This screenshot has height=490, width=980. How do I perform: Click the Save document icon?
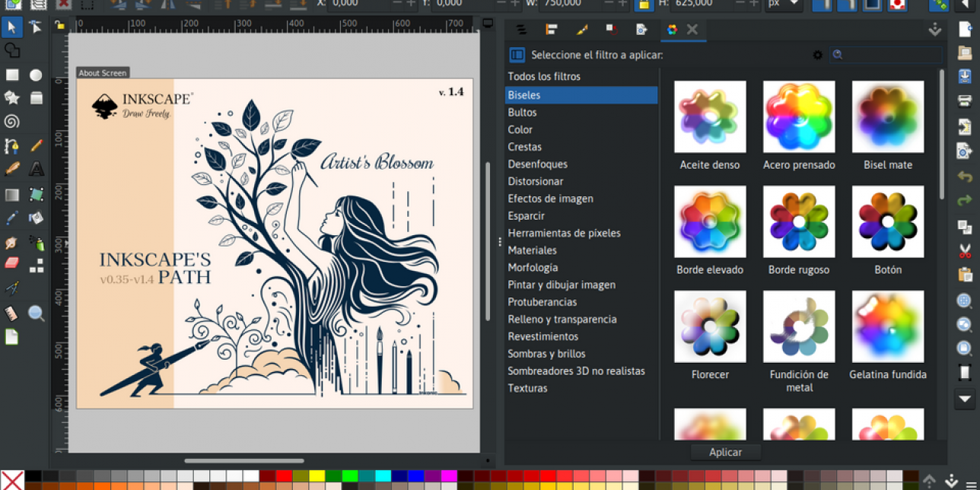(965, 77)
